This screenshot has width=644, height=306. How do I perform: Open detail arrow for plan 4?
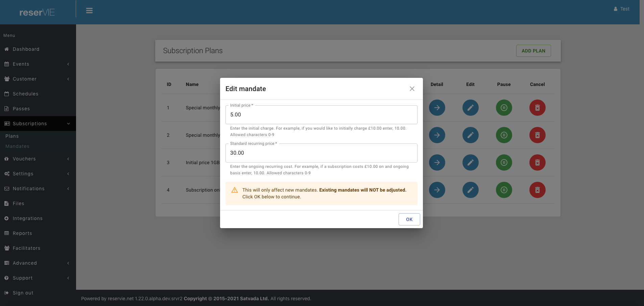point(437,190)
